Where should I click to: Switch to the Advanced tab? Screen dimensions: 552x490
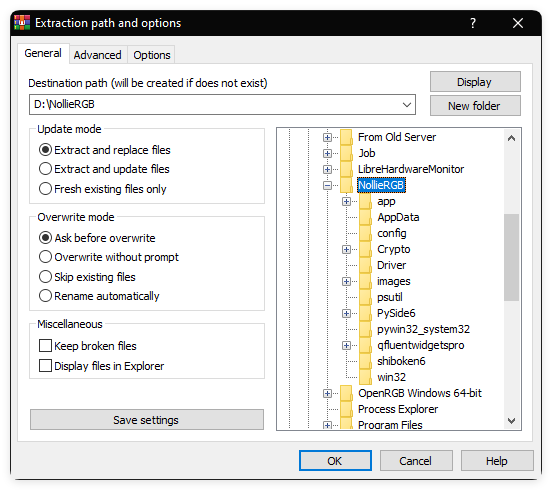(x=98, y=55)
